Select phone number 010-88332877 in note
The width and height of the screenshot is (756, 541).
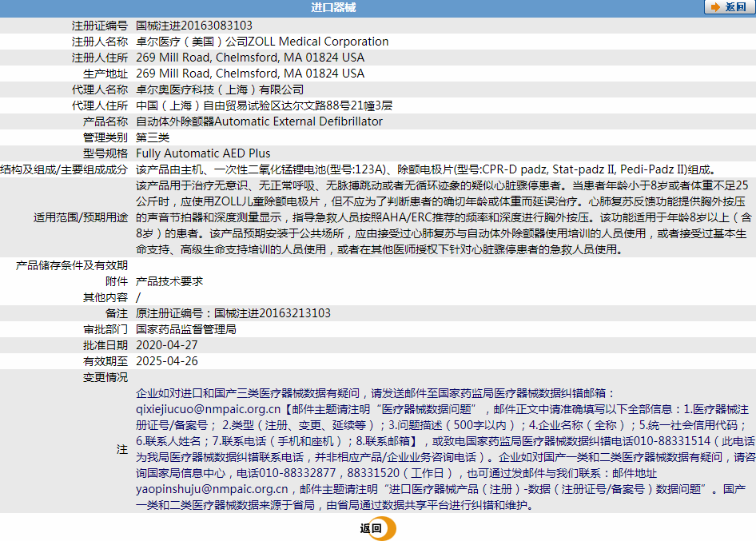[x=297, y=473]
